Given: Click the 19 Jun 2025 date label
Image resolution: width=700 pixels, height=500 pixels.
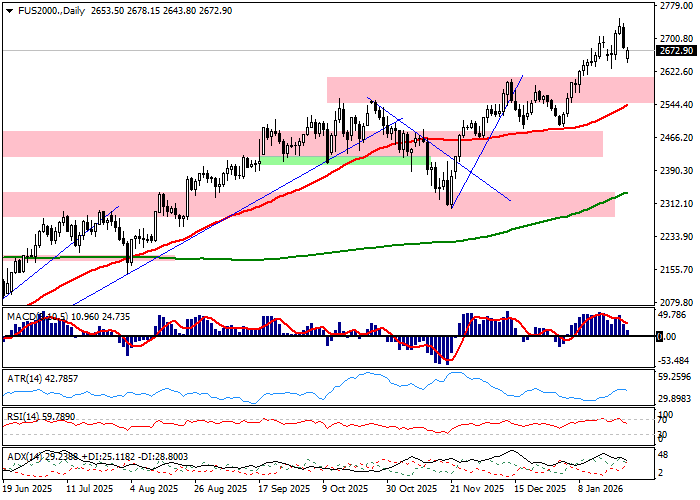Looking at the screenshot, I should [27, 491].
